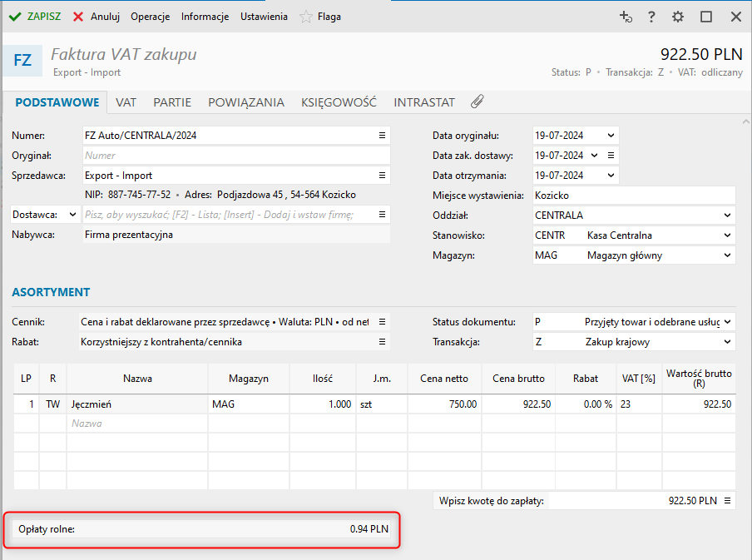Open list menu icon in Numer field
The image size is (752, 560).
tap(383, 135)
